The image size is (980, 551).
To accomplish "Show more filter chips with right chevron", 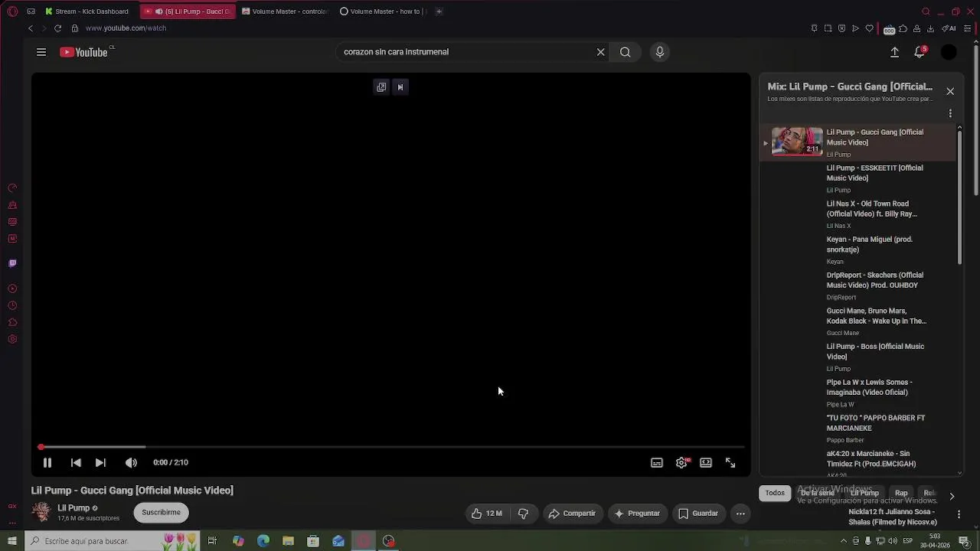I will click(952, 496).
